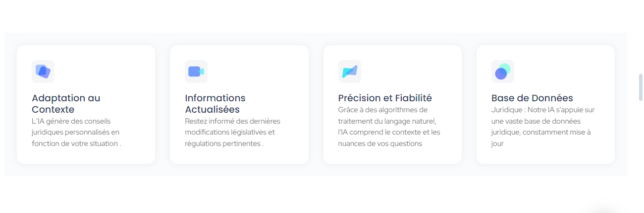Click the paragraph about traitement du langage naturel

point(389,127)
